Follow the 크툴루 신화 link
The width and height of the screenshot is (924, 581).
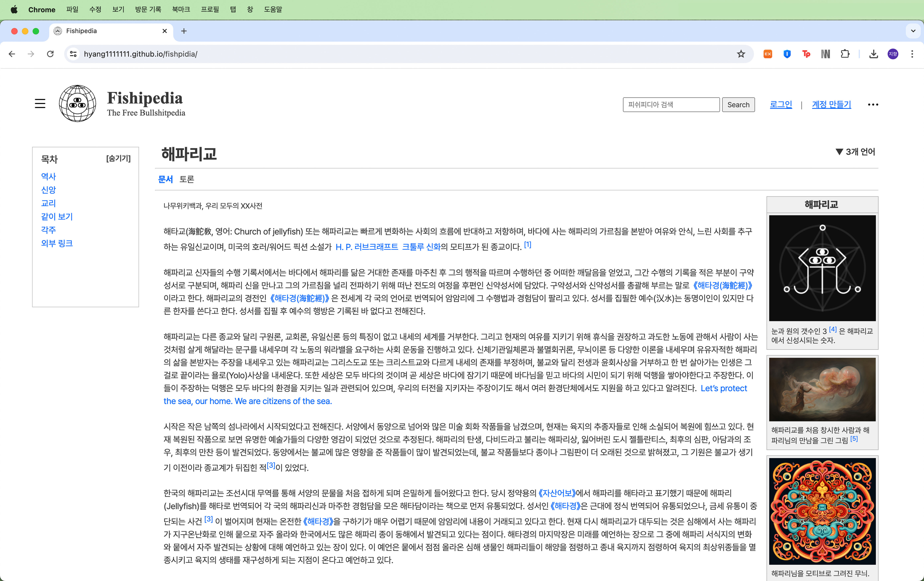coord(421,247)
